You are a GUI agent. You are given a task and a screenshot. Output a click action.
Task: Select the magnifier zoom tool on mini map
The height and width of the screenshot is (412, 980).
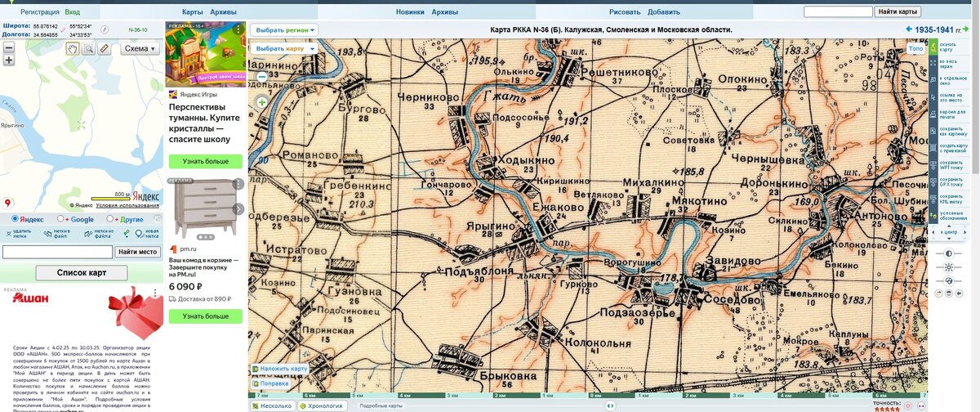pos(88,48)
